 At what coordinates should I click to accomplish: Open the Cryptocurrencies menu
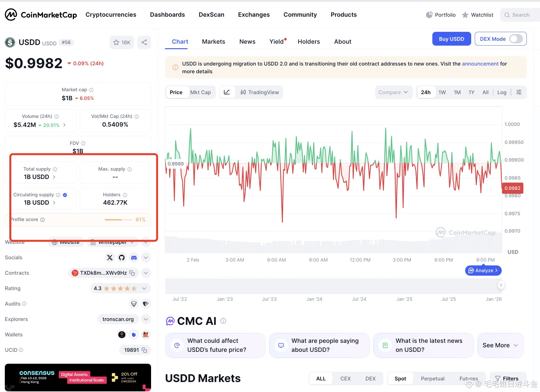tap(111, 14)
